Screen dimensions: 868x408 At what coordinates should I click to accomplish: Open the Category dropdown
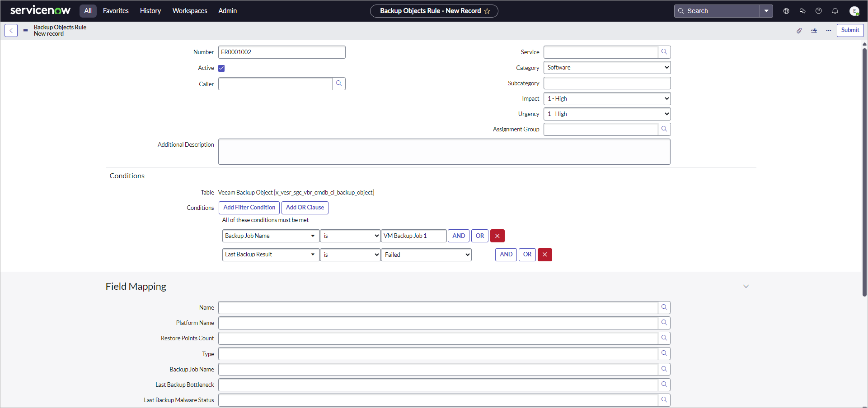coord(607,68)
